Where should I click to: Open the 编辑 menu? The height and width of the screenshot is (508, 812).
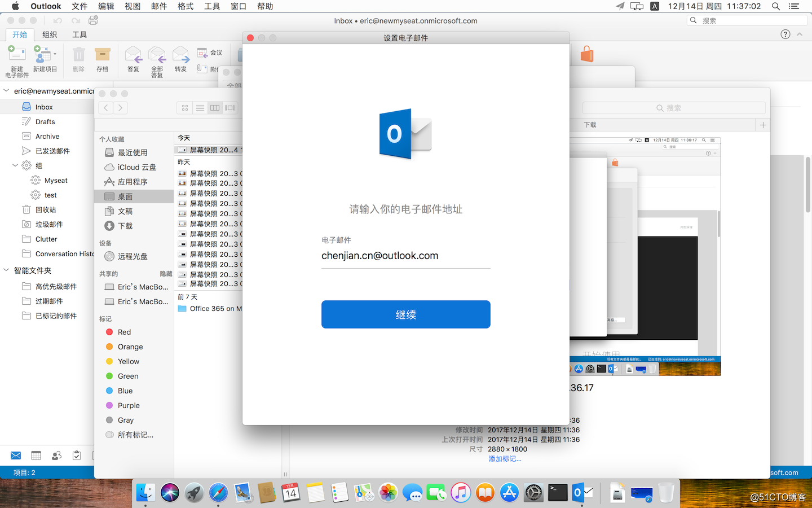106,6
